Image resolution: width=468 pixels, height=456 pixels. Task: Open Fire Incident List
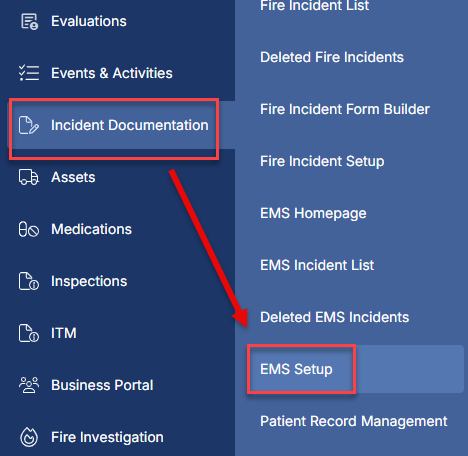[x=314, y=5]
